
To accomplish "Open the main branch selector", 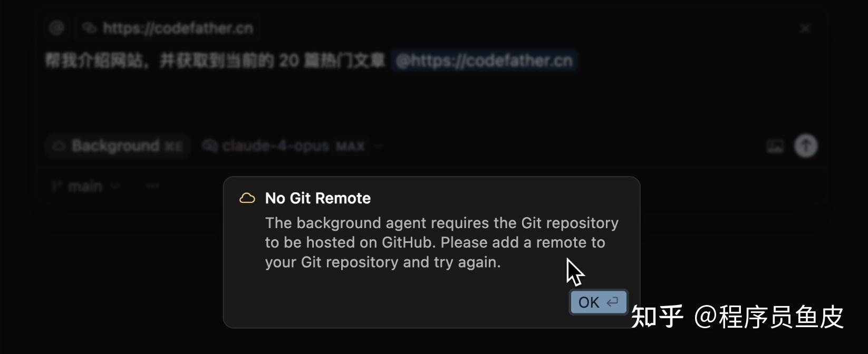I will (x=85, y=186).
